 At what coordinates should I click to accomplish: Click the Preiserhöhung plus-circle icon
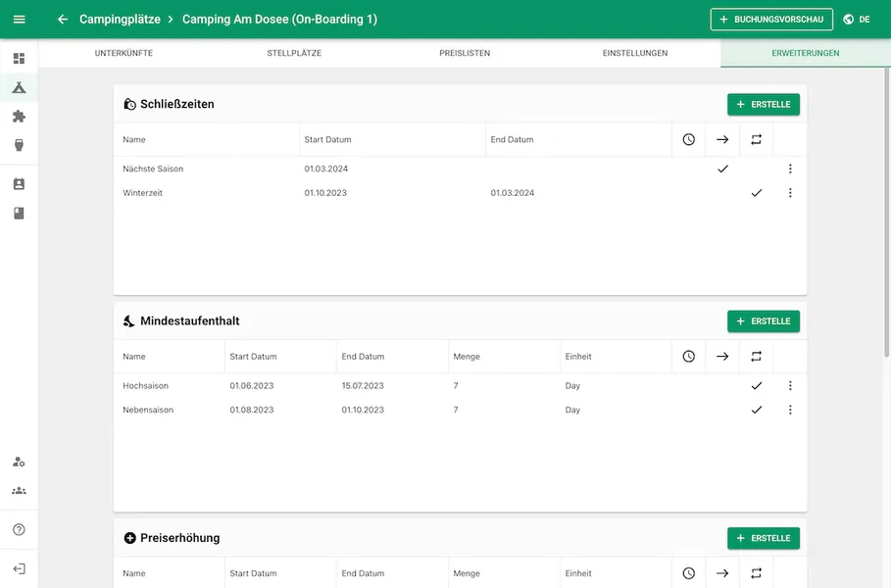pos(129,538)
